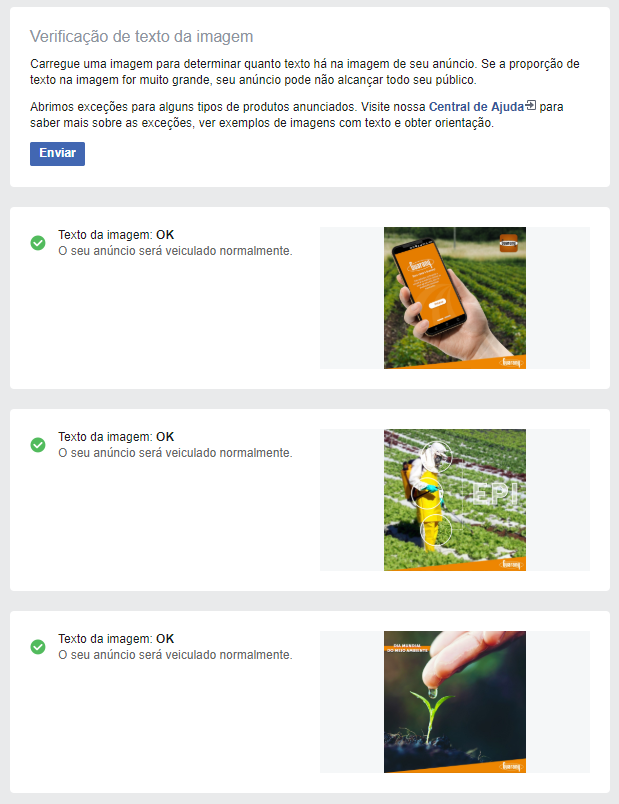Click the external link icon beside Central de Ajuda
619x804 pixels.
(531, 106)
